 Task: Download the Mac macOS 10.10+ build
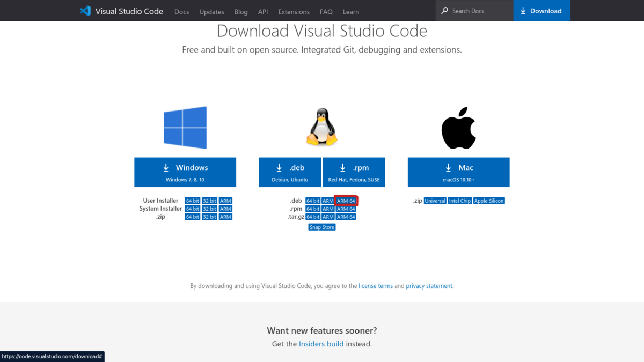[x=459, y=172]
